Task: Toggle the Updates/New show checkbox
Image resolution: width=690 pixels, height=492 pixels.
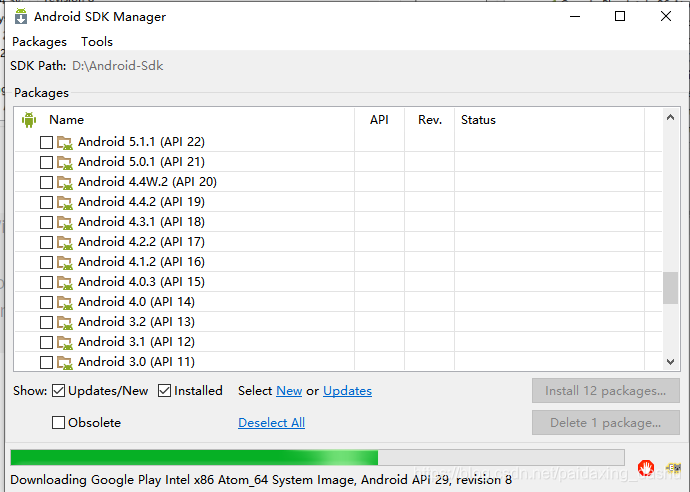Action: (x=59, y=391)
